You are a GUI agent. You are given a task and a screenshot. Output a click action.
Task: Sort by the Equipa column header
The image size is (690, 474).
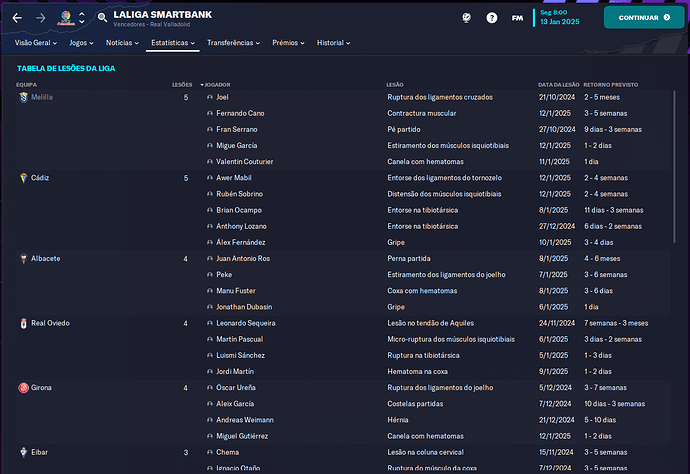(x=26, y=85)
